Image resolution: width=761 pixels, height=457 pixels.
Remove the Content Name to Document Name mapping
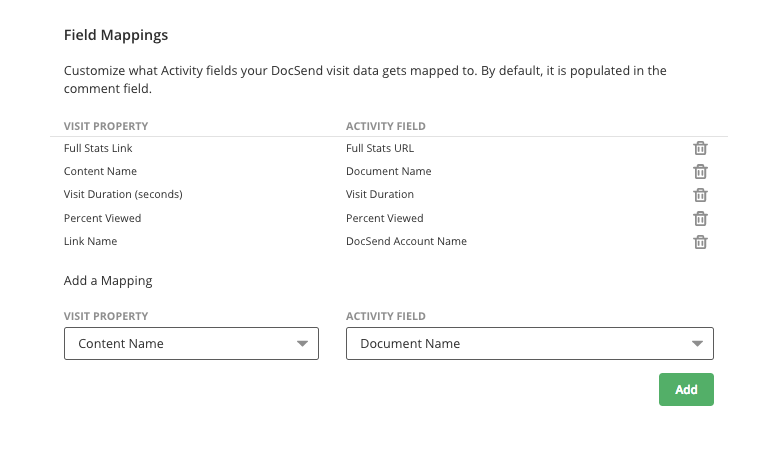click(x=700, y=171)
